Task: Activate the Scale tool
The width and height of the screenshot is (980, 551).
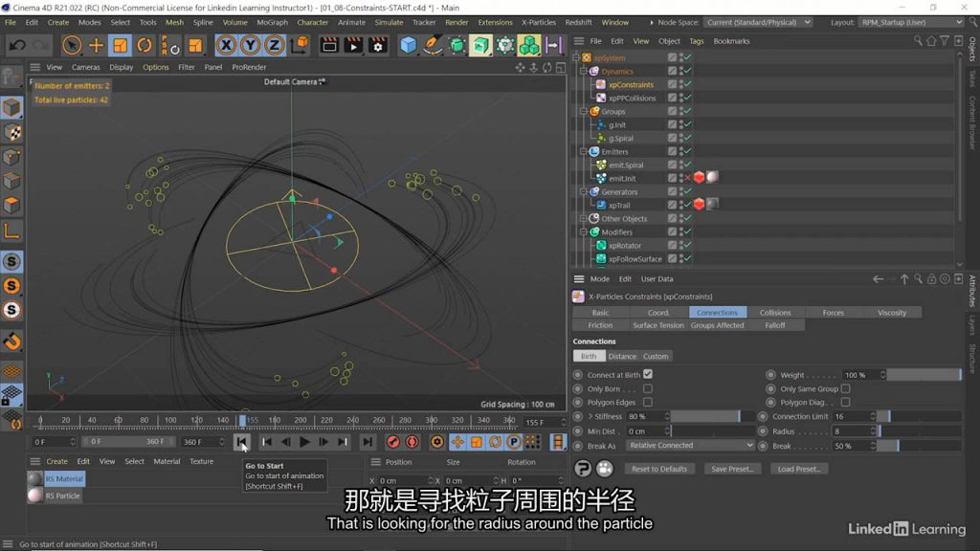Action: pyautogui.click(x=120, y=45)
